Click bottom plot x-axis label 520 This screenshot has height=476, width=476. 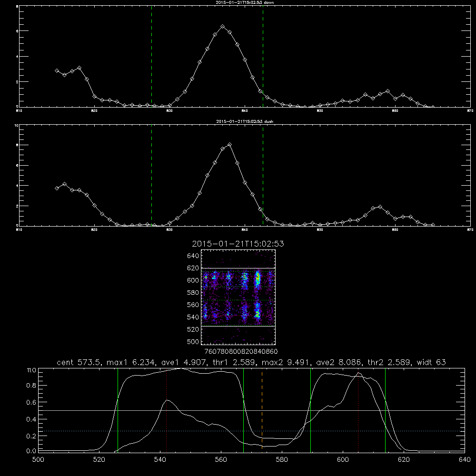99,459
